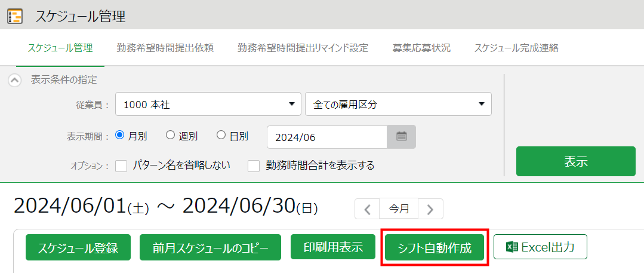Open the calendar date picker icon
This screenshot has width=644, height=273.
(401, 137)
